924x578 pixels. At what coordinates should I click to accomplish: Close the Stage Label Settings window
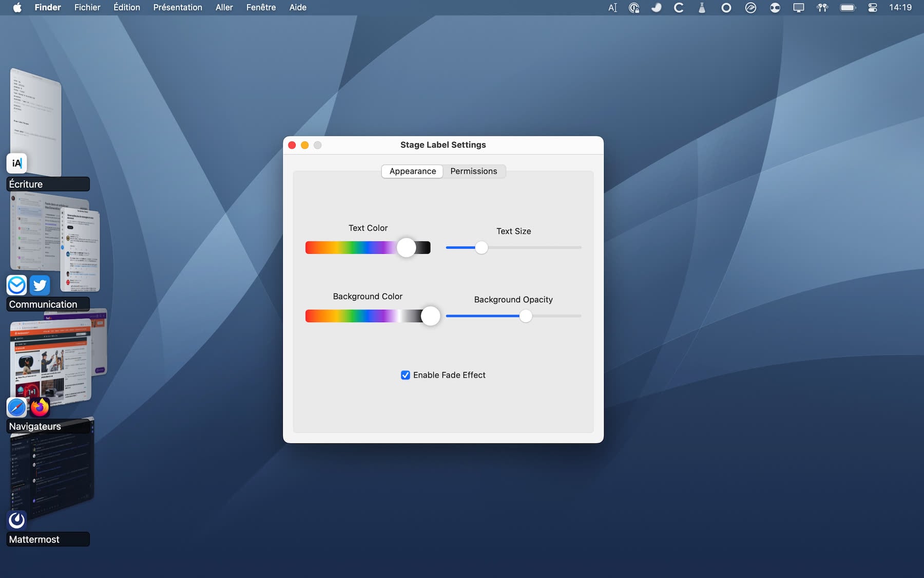click(x=292, y=145)
